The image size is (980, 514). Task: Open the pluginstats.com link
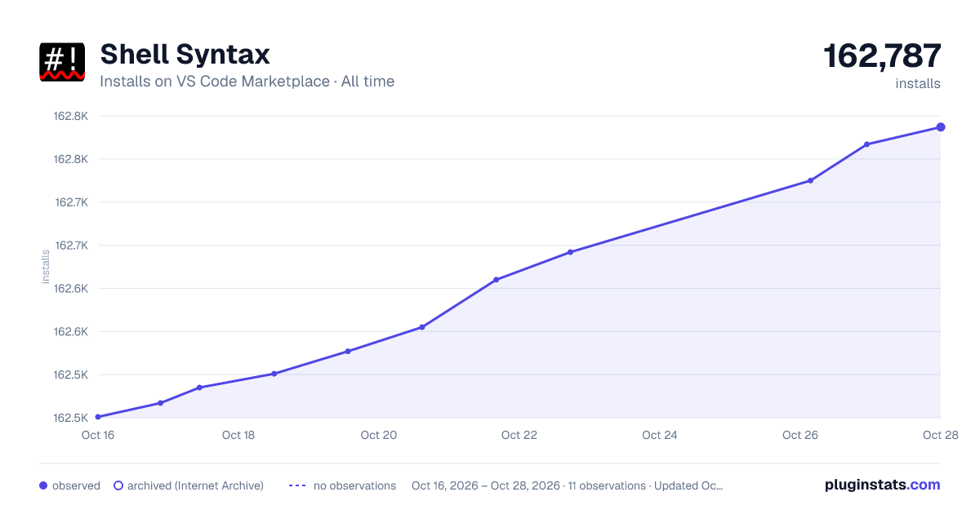click(883, 485)
